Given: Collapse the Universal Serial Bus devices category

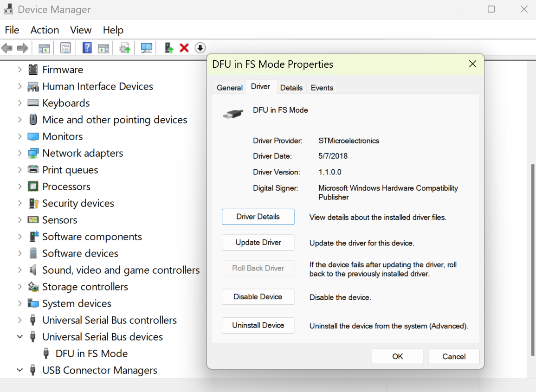Looking at the screenshot, I should (x=19, y=337).
